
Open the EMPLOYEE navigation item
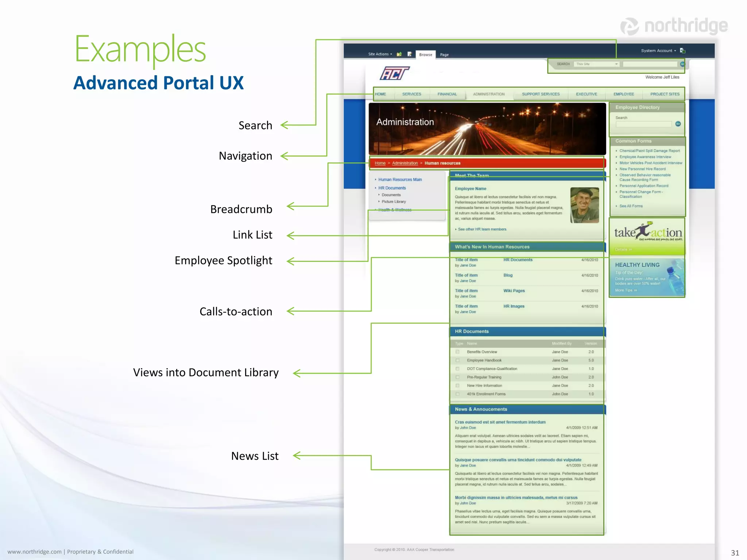624,94
